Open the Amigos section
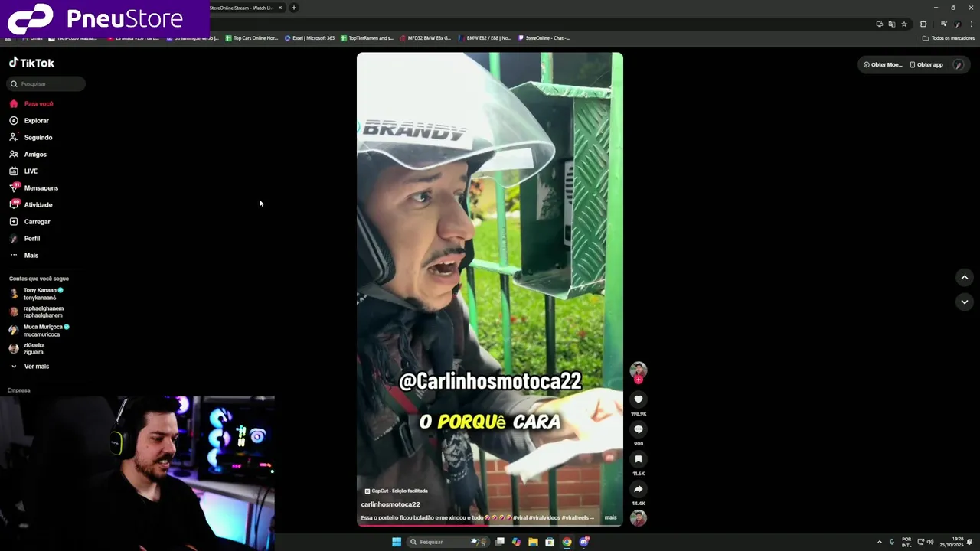The height and width of the screenshot is (551, 980). [x=28, y=154]
